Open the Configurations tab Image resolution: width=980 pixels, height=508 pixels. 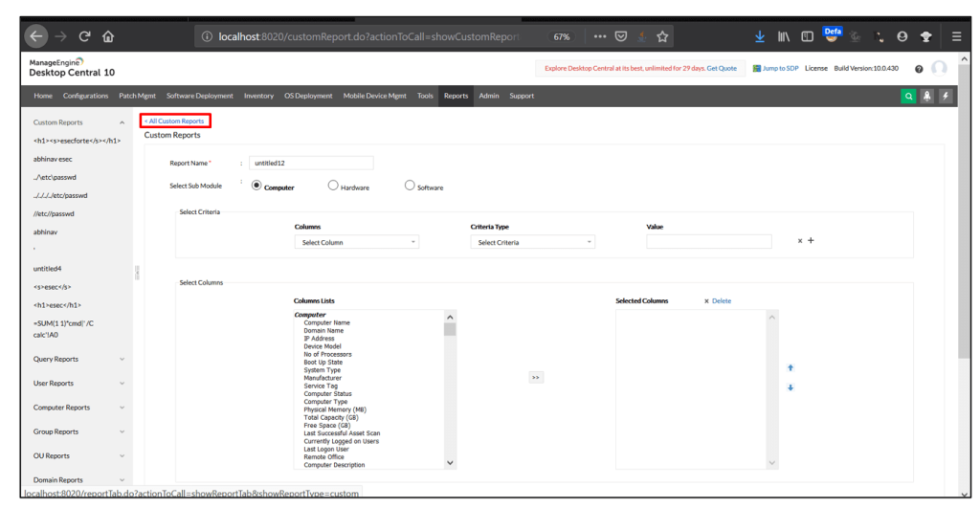(x=85, y=96)
